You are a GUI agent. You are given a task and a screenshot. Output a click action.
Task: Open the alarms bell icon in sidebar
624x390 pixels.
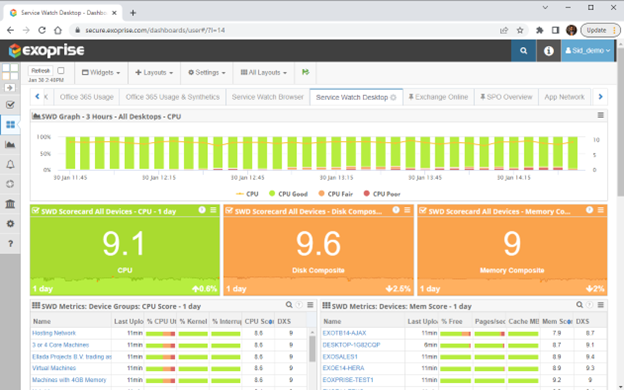(x=10, y=164)
